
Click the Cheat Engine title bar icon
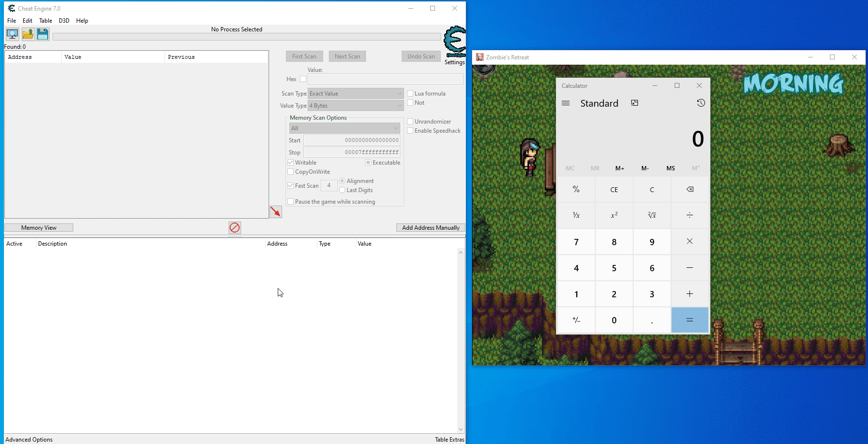12,8
